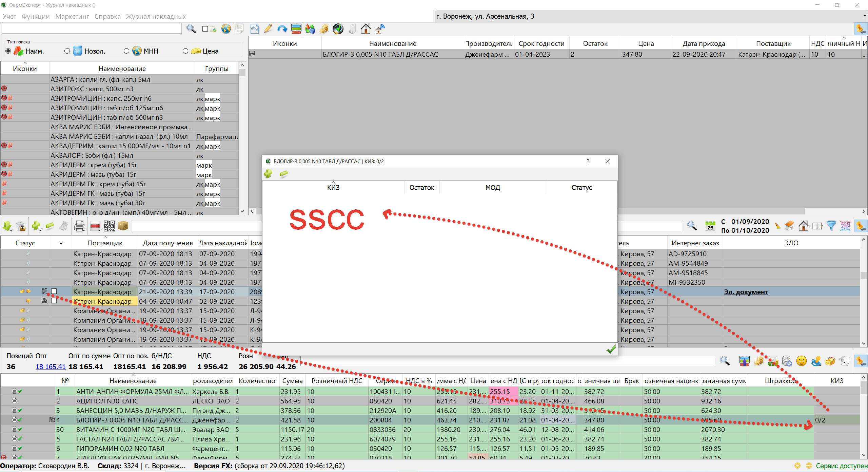Click green plus icon in КИЗ dialog
This screenshot has height=472, width=868.
268,174
